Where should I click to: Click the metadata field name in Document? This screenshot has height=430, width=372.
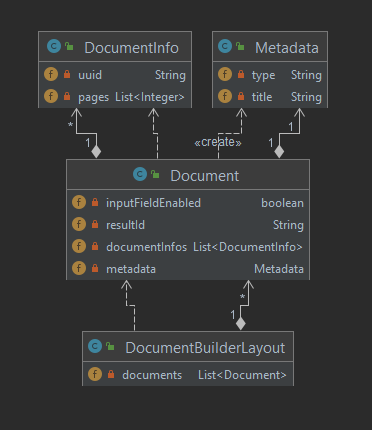(131, 269)
